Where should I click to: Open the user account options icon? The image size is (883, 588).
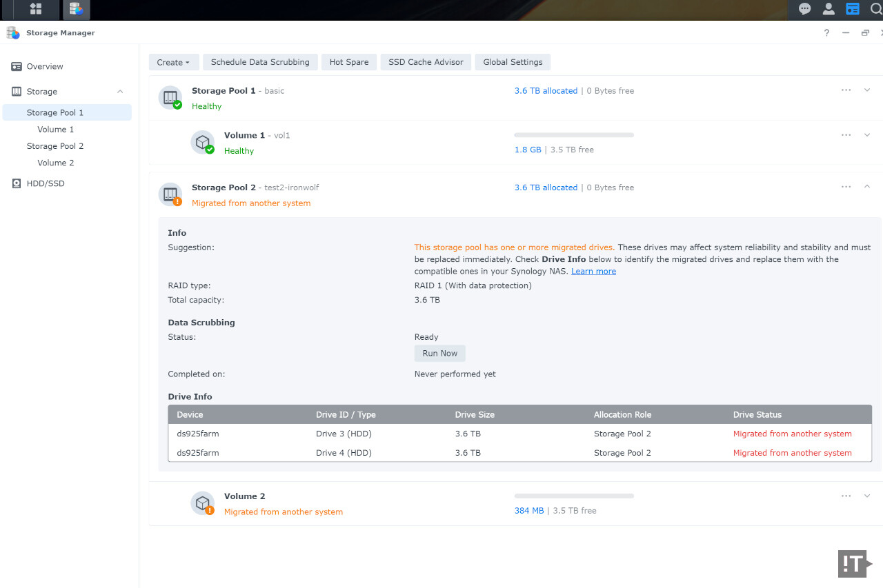coord(829,9)
